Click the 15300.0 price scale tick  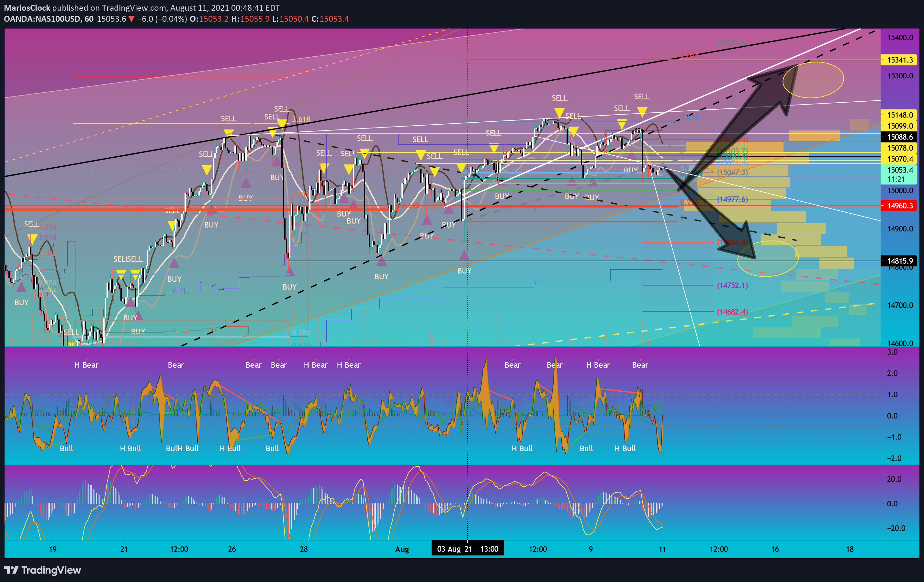[x=900, y=76]
